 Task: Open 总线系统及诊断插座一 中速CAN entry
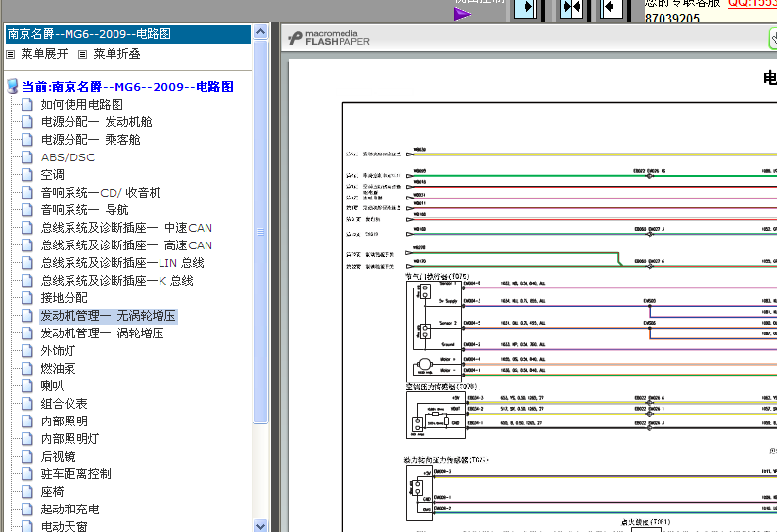126,228
